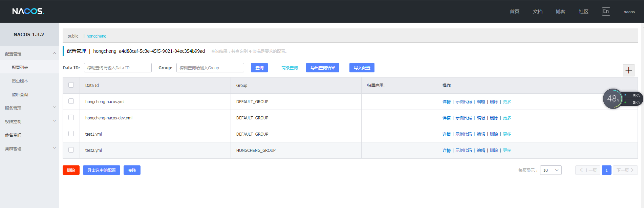Viewport: 644px width, 208px height.
Task: Go to 首页 in the top navigation
Action: pos(514,11)
